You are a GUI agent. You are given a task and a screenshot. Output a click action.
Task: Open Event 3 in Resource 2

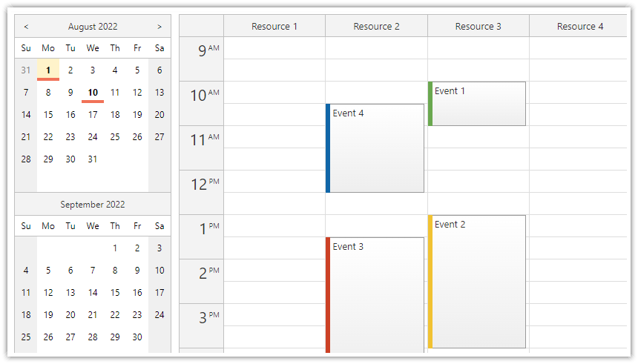pyautogui.click(x=375, y=295)
